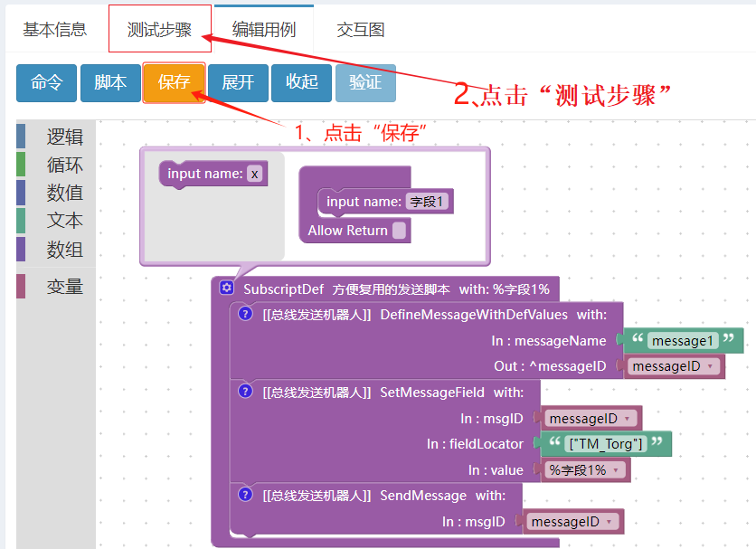This screenshot has width=756, height=549.
Task: Open the 数值 toolbox category
Action: [x=56, y=193]
